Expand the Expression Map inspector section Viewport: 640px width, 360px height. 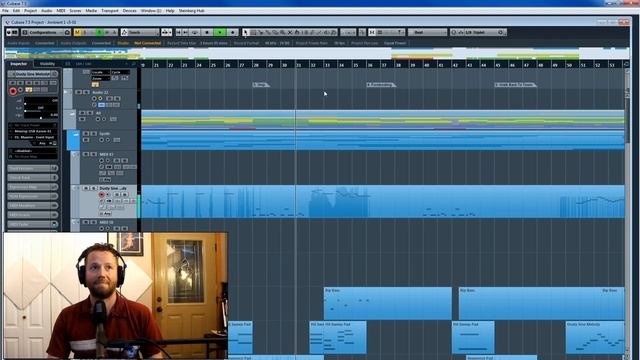coord(33,187)
